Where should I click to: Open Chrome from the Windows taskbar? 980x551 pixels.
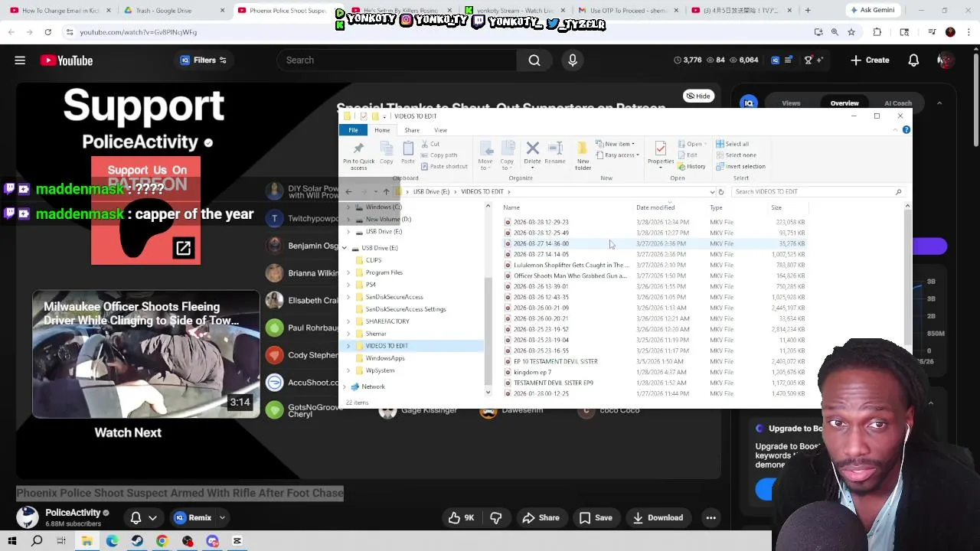pos(162,541)
